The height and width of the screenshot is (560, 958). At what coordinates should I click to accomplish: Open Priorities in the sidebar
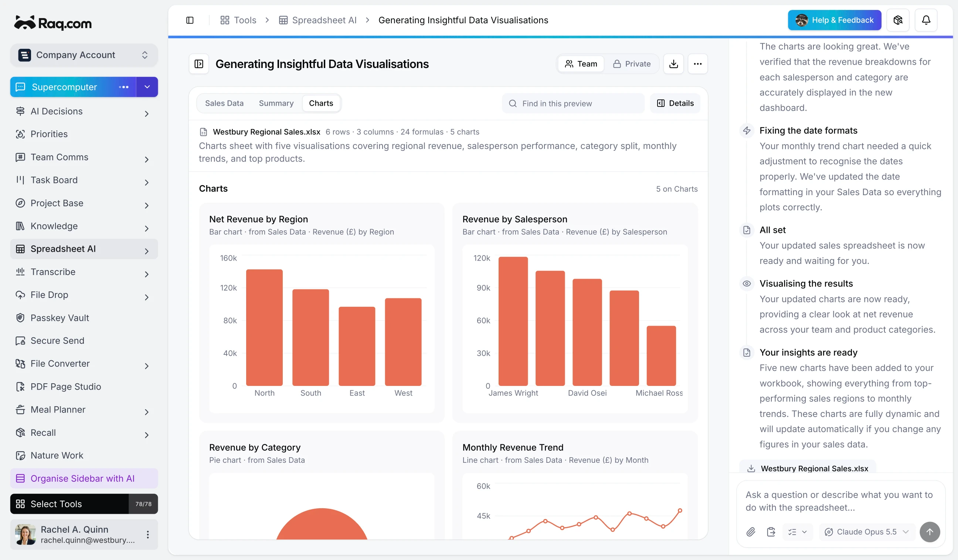(x=84, y=134)
